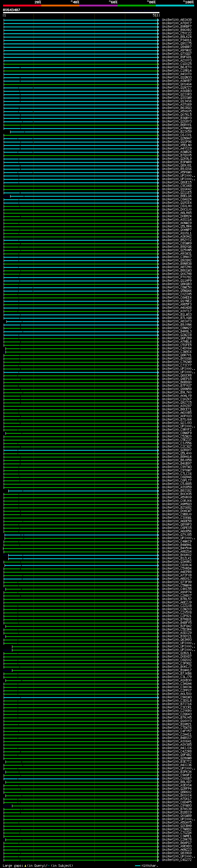The height and width of the screenshot is (868, 197).
Task: Click the cyan alignment bar for UniRef100_A7QVC7
Action: coord(81,23)
